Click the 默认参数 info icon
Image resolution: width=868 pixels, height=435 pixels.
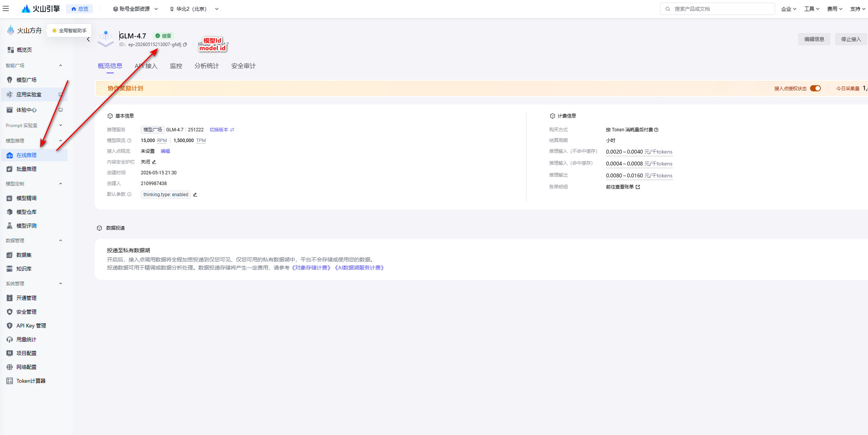coord(129,194)
